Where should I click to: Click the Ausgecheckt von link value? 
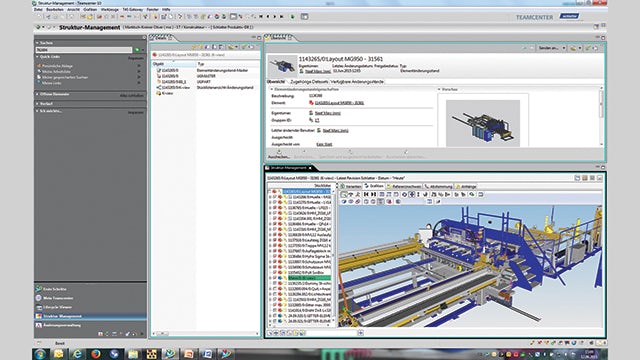click(x=324, y=144)
